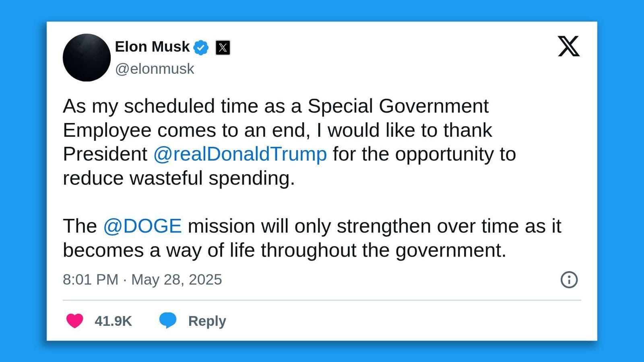Click the sentence ending 'throughout the government.'

click(284, 250)
